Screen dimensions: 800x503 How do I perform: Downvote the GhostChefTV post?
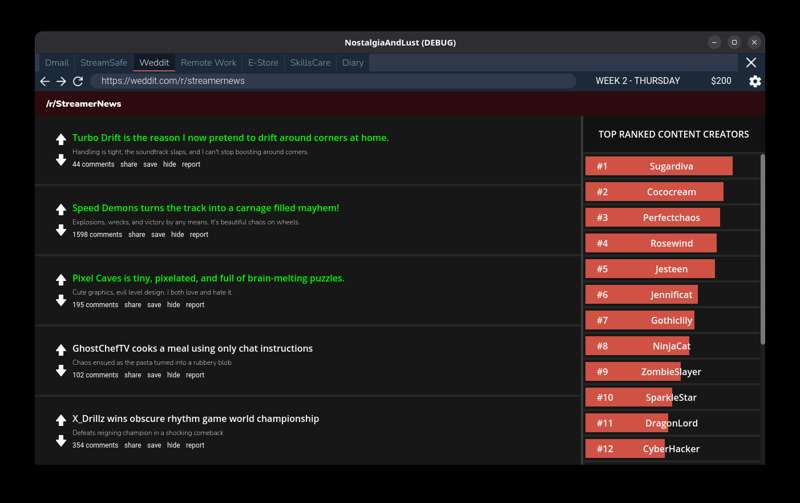(61, 371)
